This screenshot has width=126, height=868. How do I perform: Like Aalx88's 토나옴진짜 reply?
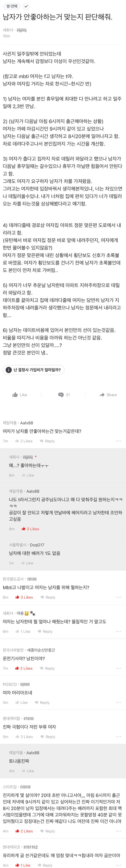click(27, 771)
